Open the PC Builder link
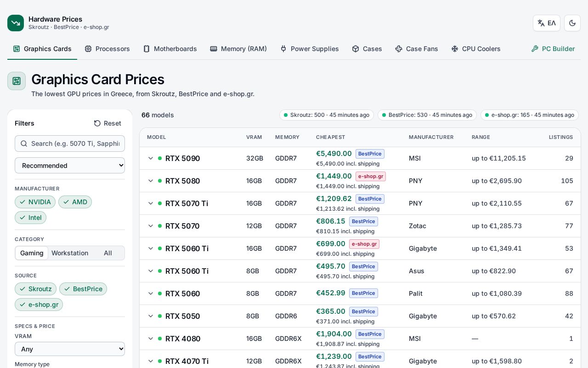The height and width of the screenshot is (368, 588). (553, 49)
